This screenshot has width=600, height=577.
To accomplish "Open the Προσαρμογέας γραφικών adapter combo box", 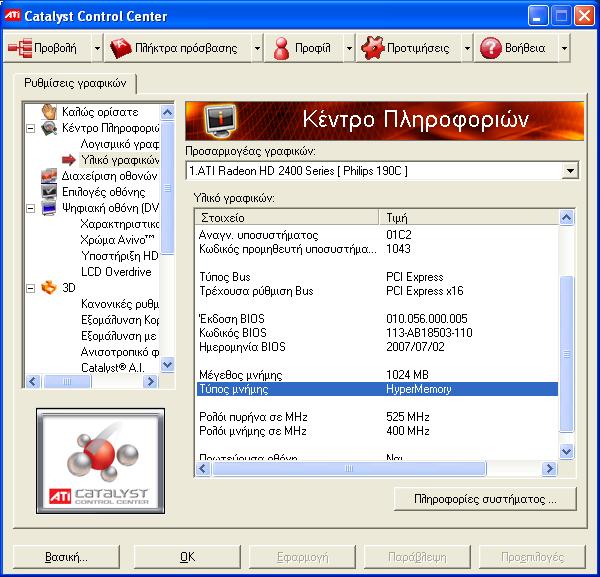I will 382,171.
